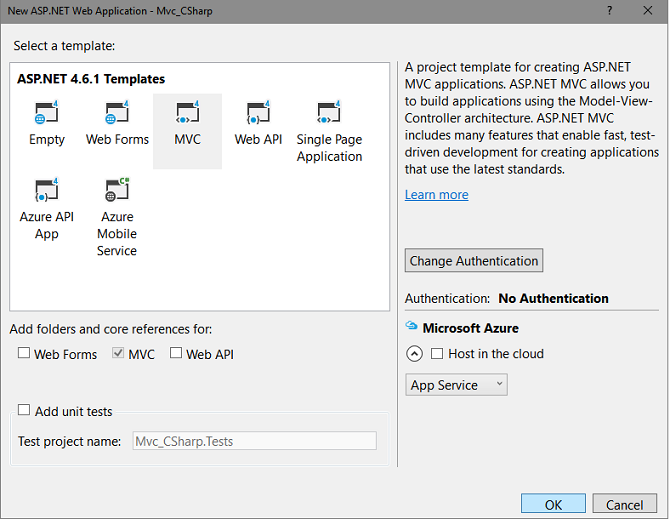Click the Test project name label

69,441
